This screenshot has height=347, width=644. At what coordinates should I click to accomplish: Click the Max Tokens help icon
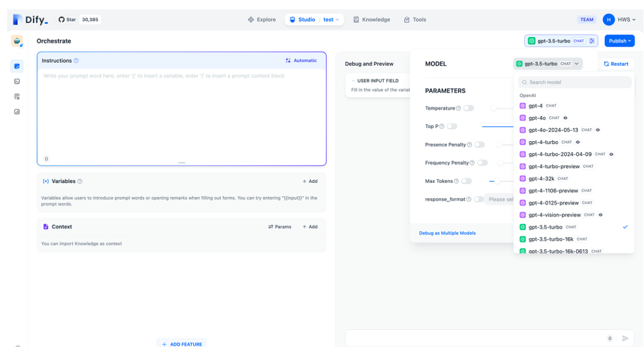[456, 181]
